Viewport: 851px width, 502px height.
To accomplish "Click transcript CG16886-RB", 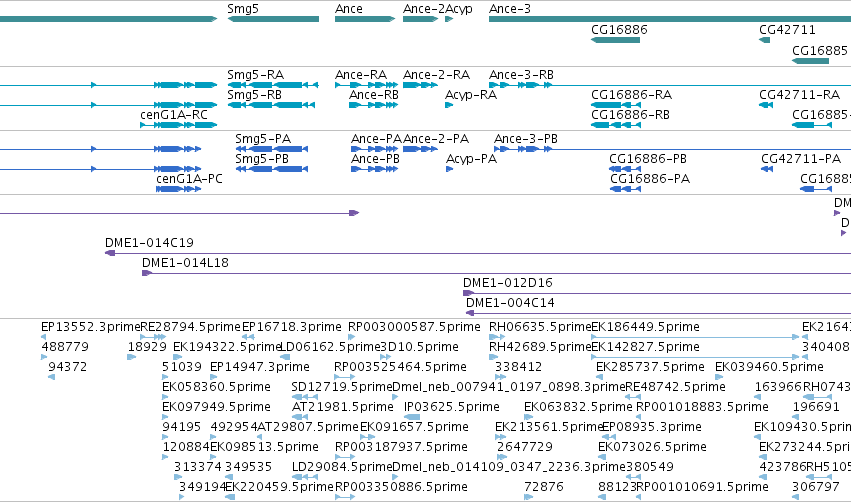I will (x=630, y=115).
